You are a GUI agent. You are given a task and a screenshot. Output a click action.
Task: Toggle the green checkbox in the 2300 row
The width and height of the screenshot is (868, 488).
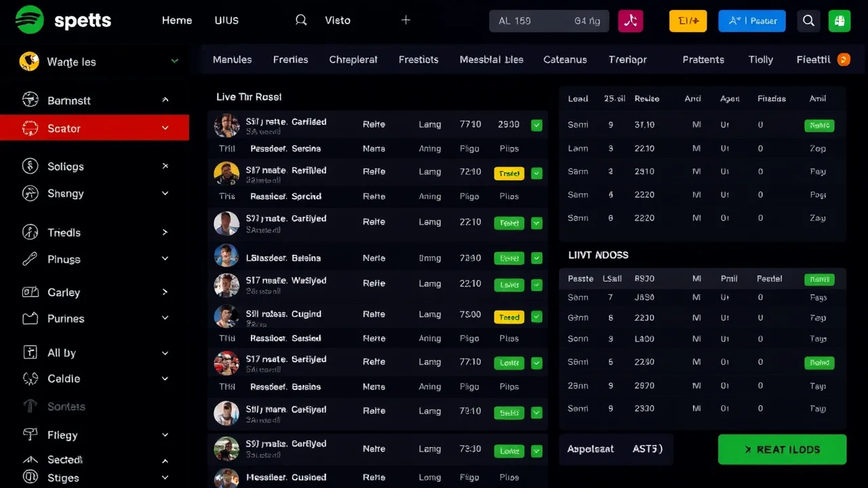pos(536,125)
